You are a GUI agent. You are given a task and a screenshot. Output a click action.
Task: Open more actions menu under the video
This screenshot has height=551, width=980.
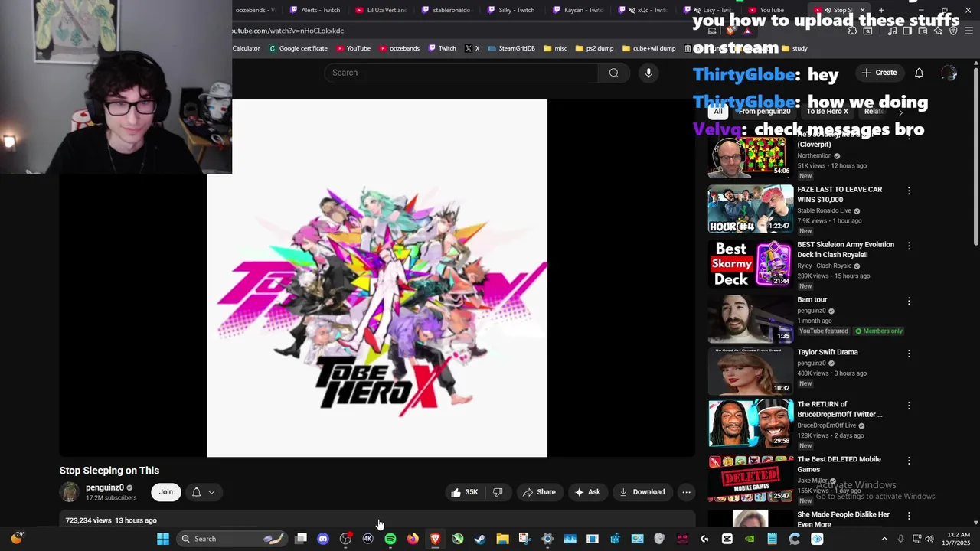point(686,492)
